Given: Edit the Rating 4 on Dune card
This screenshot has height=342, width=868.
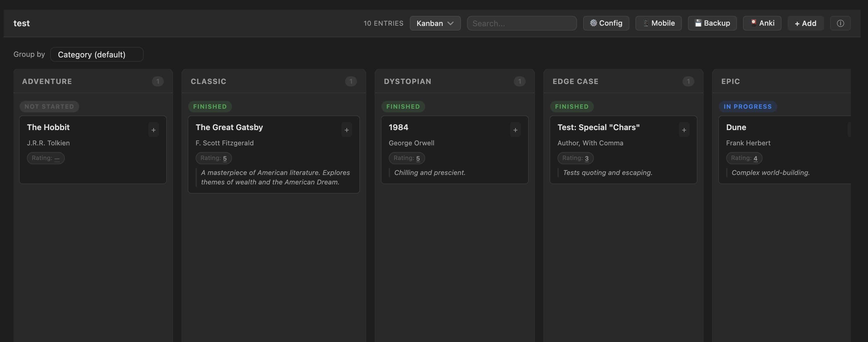Looking at the screenshot, I should pos(744,158).
